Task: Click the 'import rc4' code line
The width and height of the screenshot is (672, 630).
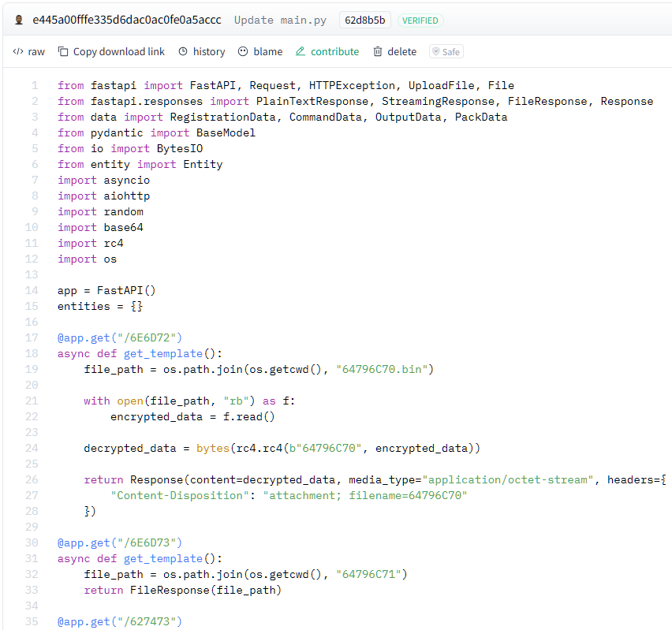Action: pos(91,243)
